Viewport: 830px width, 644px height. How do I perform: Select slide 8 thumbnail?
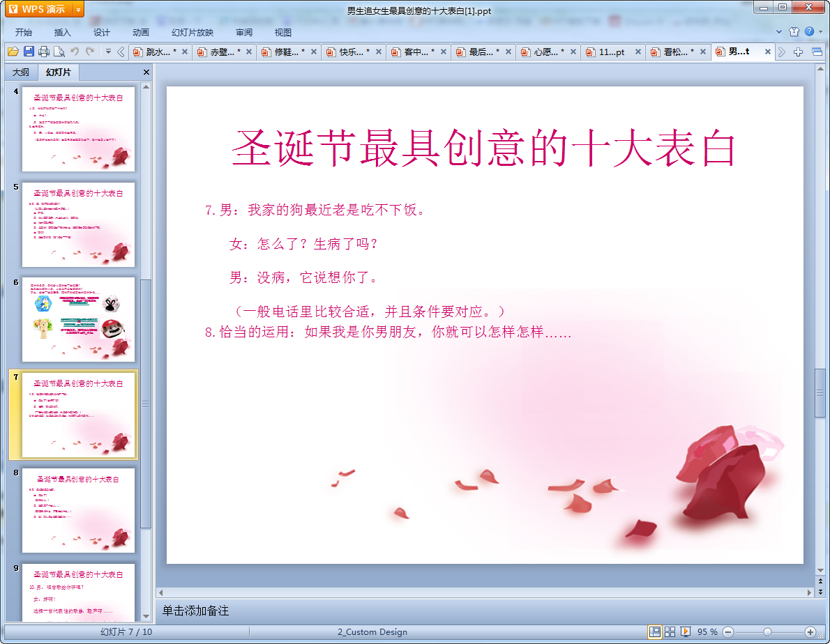pos(78,510)
